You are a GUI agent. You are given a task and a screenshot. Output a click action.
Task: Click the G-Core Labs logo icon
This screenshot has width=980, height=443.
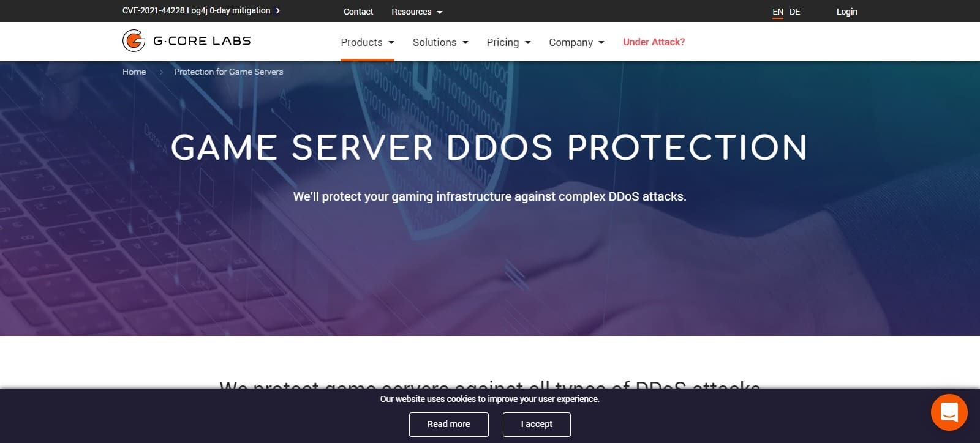[x=134, y=41]
